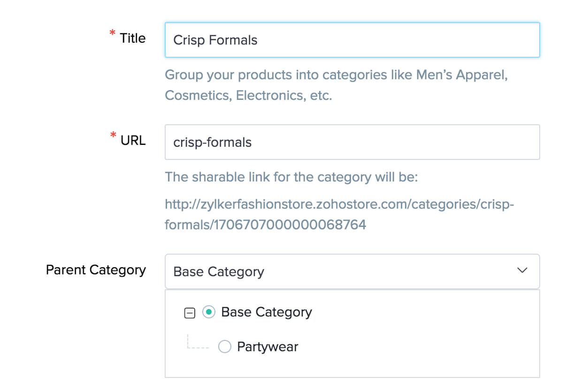Screen dimensions: 581x392
Task: Click the "Crisp Formals" text in Title
Action: tap(215, 40)
